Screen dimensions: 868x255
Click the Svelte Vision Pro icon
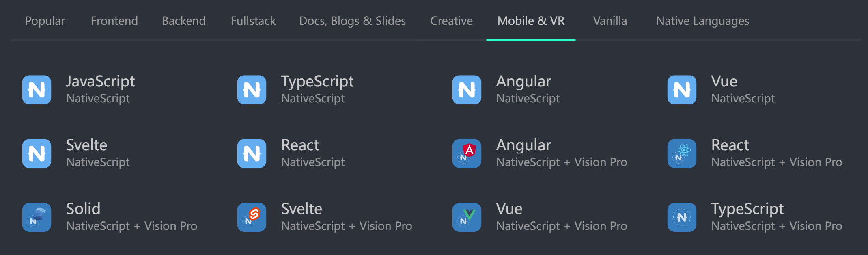tap(252, 217)
